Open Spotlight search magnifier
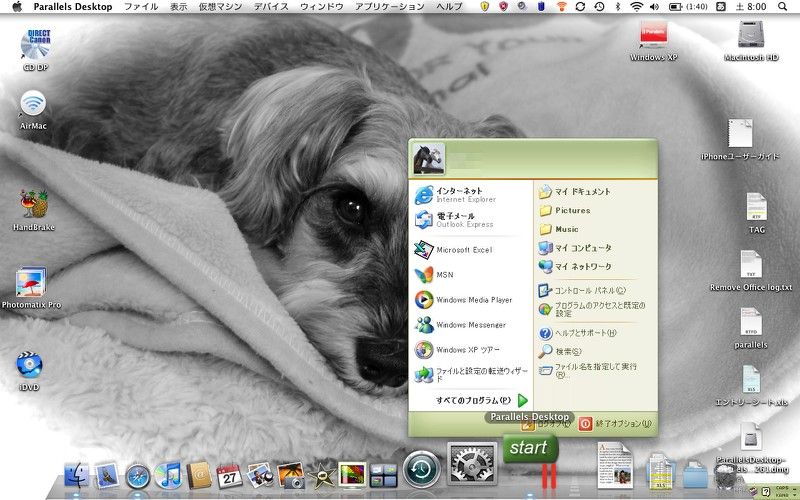800x500 pixels. tap(783, 7)
